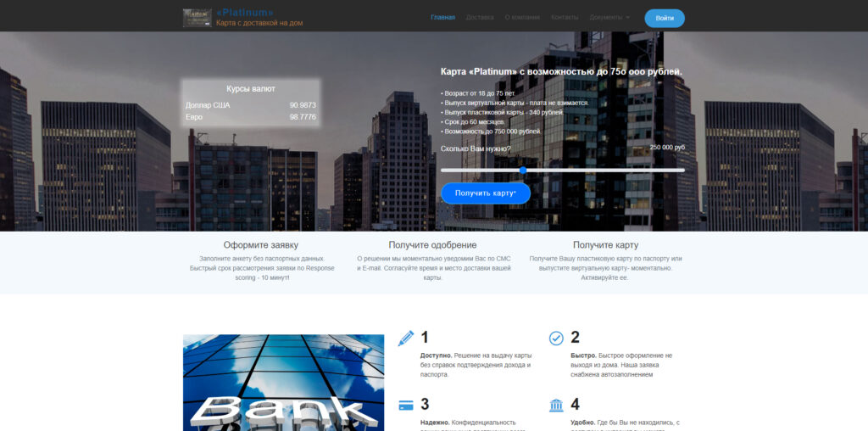The height and width of the screenshot is (431, 868).
Task: Click the Войти login button
Action: (665, 19)
